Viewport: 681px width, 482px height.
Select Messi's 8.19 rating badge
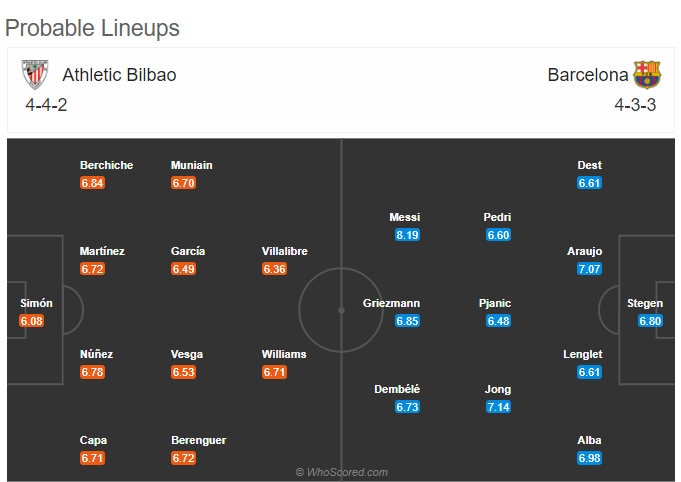(407, 235)
